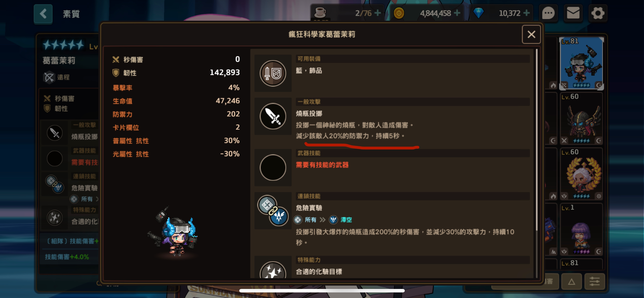The width and height of the screenshot is (644, 298).
Task: Open the mail envelope icon
Action: pyautogui.click(x=573, y=13)
